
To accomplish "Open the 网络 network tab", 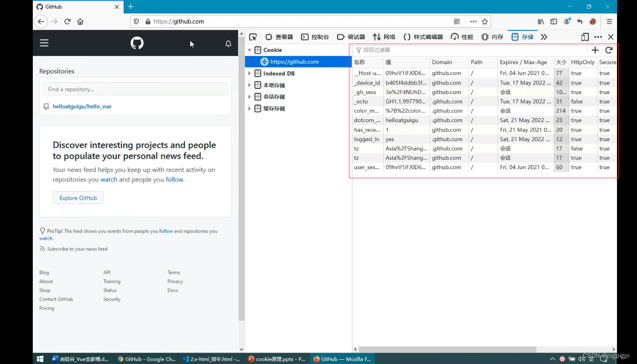I will tap(384, 37).
